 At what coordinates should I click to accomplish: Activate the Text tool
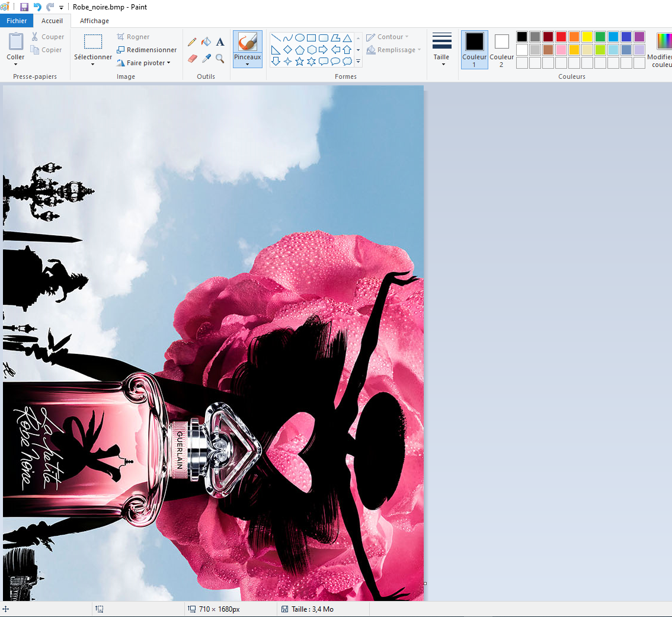pyautogui.click(x=220, y=41)
